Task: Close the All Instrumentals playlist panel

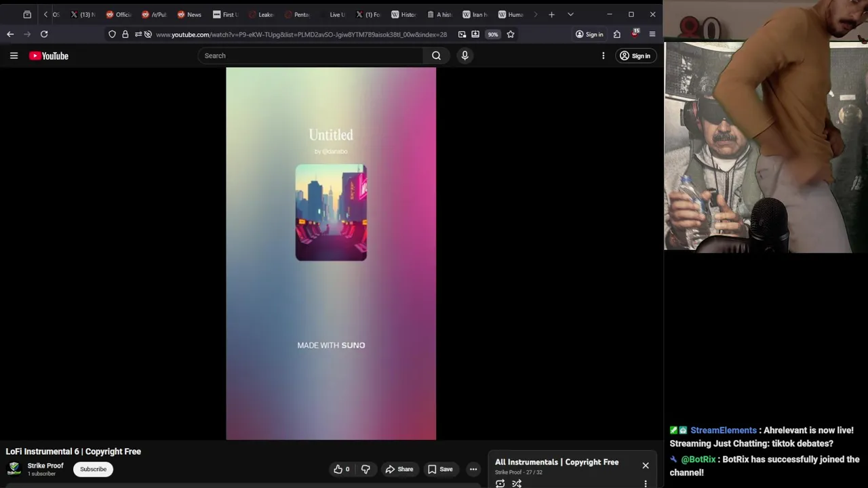Action: (x=646, y=466)
